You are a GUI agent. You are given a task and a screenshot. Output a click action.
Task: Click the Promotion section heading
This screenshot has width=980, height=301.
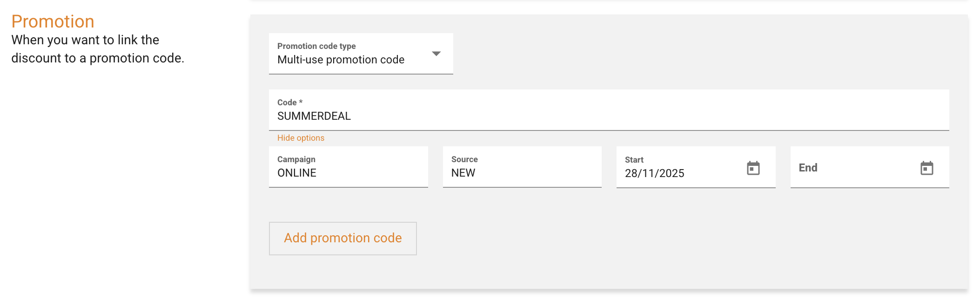pyautogui.click(x=53, y=21)
